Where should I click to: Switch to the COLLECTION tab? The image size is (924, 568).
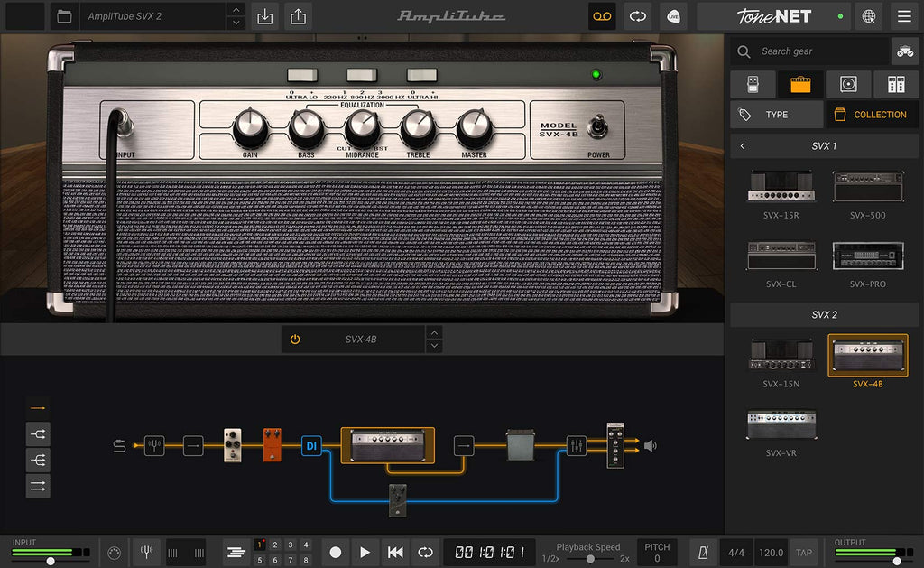872,115
